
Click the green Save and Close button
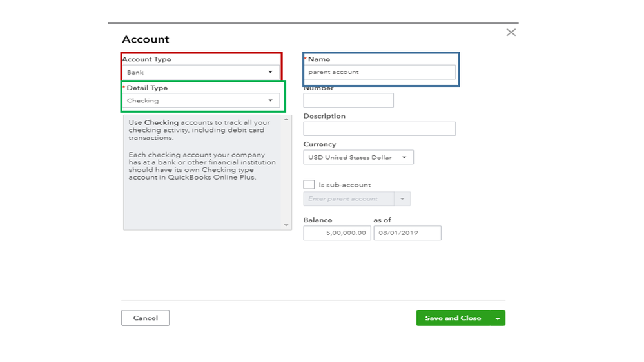click(453, 318)
